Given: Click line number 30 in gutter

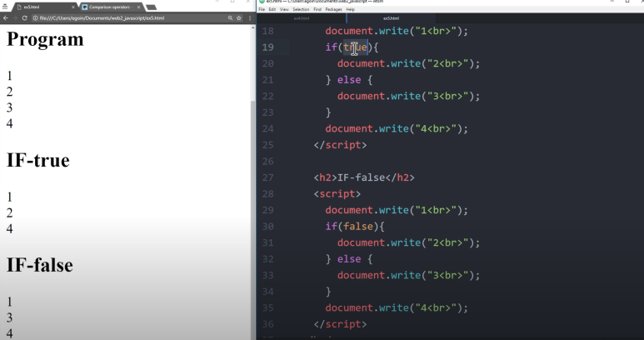Looking at the screenshot, I should (267, 227).
